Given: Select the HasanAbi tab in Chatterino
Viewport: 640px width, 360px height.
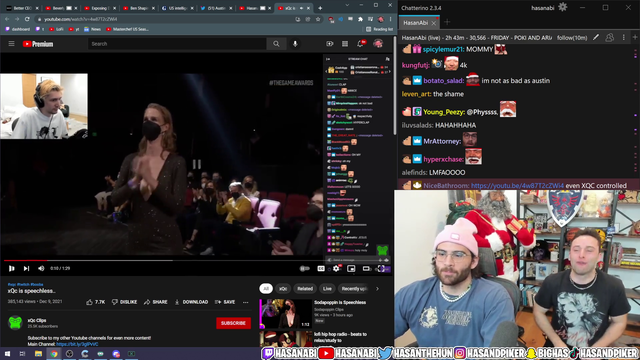Looking at the screenshot, I should [x=416, y=23].
